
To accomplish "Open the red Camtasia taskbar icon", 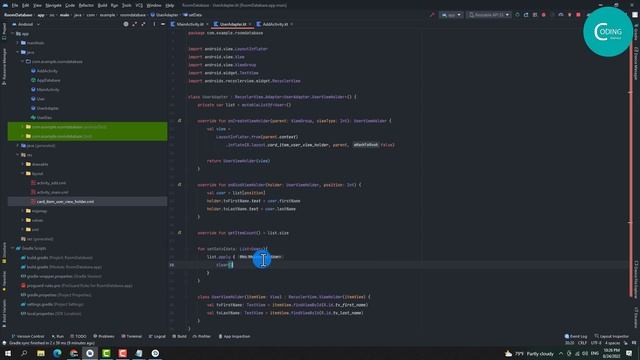I will (x=122, y=353).
